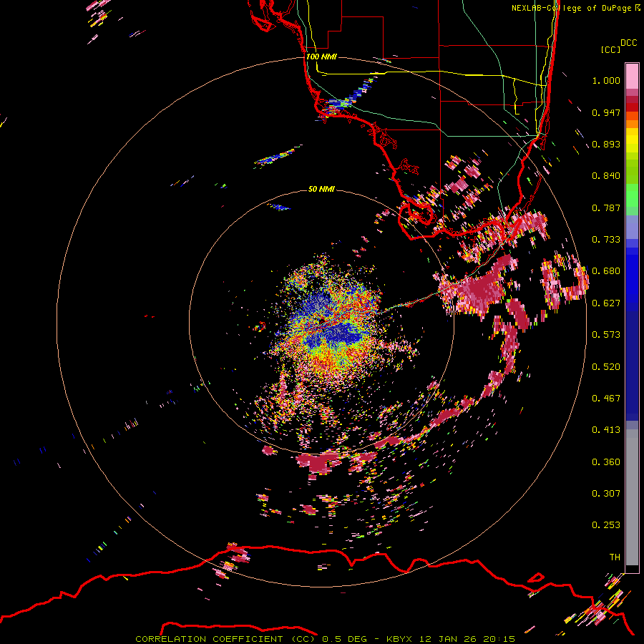The height and width of the screenshot is (644, 644).
Task: Pick the light pink color bar segment
Action: click(x=632, y=76)
